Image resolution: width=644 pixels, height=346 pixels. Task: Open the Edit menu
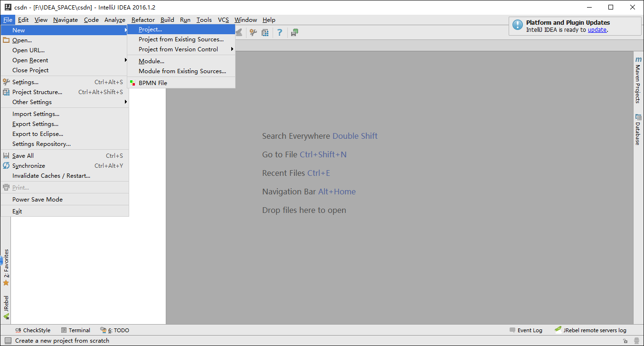point(23,20)
